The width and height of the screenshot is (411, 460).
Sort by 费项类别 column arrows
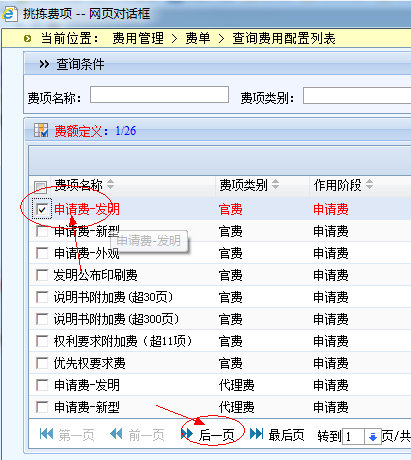click(x=275, y=184)
